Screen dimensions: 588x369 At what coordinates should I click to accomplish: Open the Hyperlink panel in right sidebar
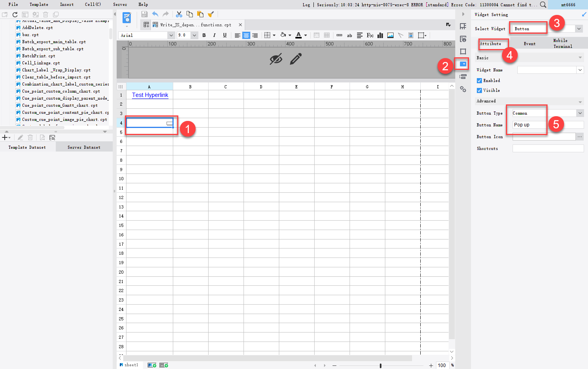pos(463,89)
